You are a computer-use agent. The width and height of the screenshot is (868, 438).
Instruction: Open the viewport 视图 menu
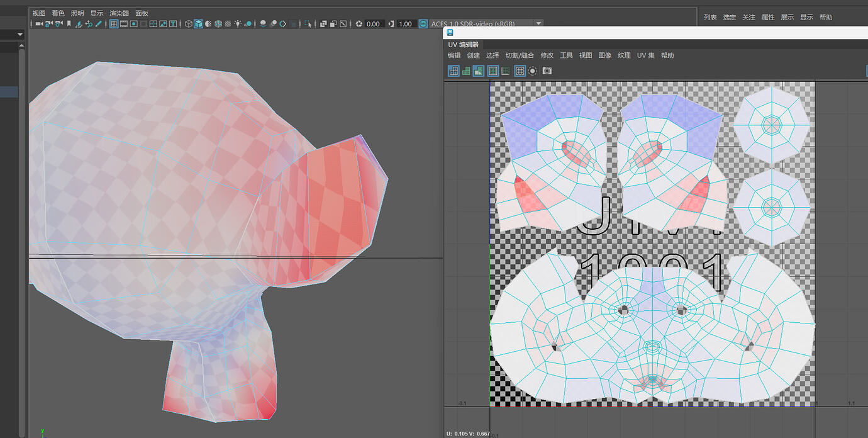[39, 13]
